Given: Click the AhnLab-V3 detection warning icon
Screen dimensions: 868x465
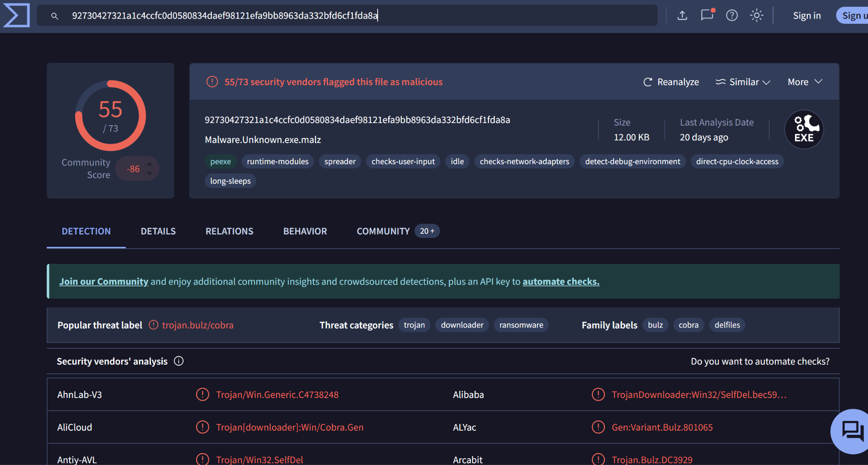Looking at the screenshot, I should tap(203, 395).
